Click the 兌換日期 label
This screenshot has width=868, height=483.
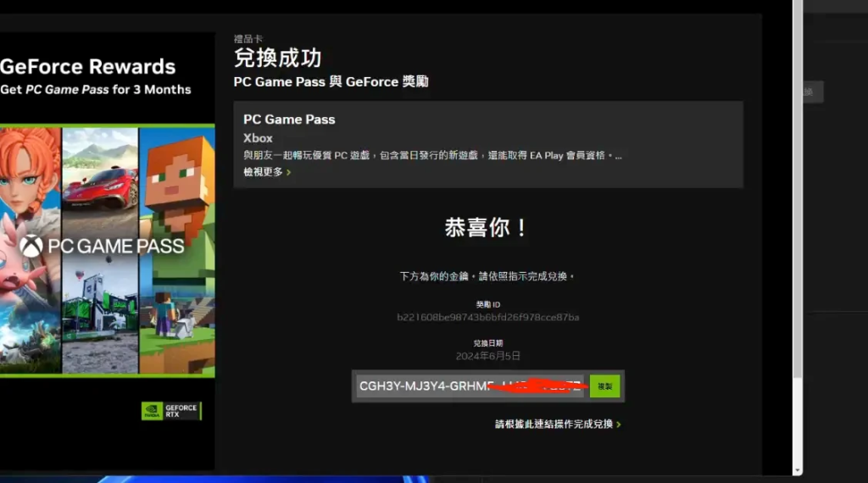[x=487, y=343]
